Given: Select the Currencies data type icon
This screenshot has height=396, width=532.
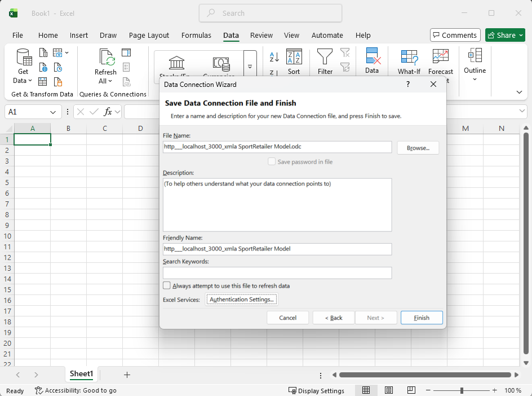Looking at the screenshot, I should pyautogui.click(x=221, y=64).
